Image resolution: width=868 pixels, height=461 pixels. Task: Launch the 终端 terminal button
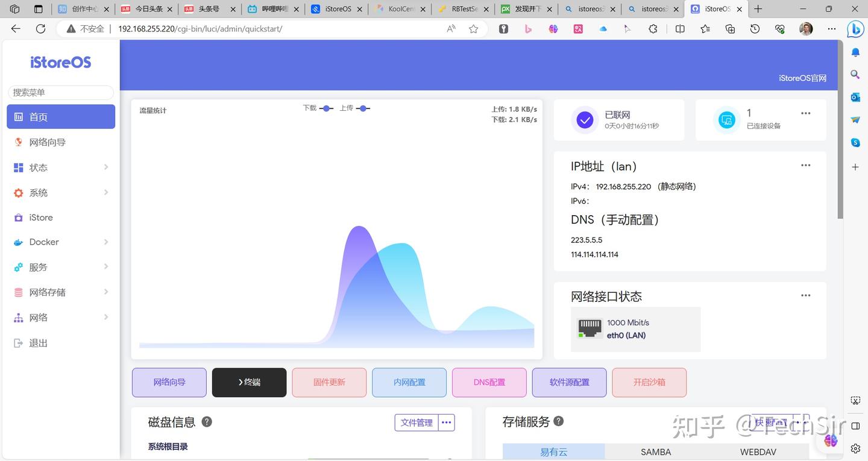coord(249,383)
